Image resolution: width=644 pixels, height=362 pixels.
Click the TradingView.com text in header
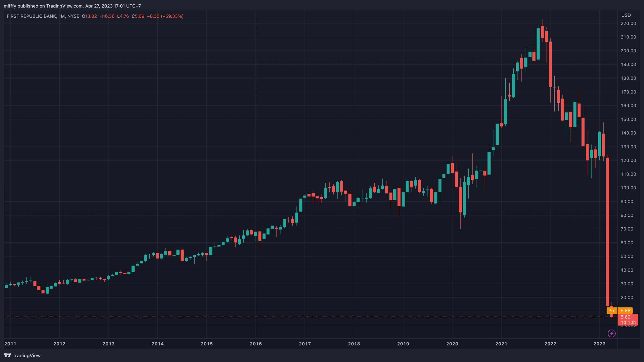coord(64,6)
